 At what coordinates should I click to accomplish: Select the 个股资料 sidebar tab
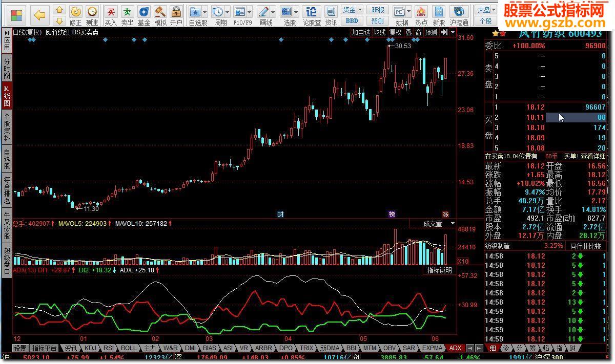(7, 127)
